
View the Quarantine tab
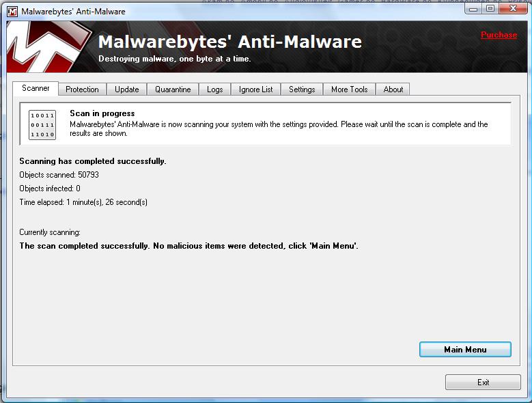(173, 89)
